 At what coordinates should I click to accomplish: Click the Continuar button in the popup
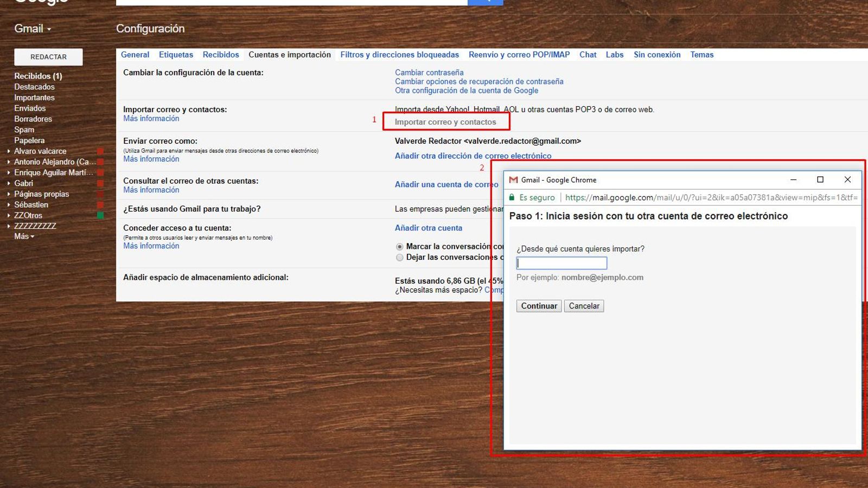[538, 306]
